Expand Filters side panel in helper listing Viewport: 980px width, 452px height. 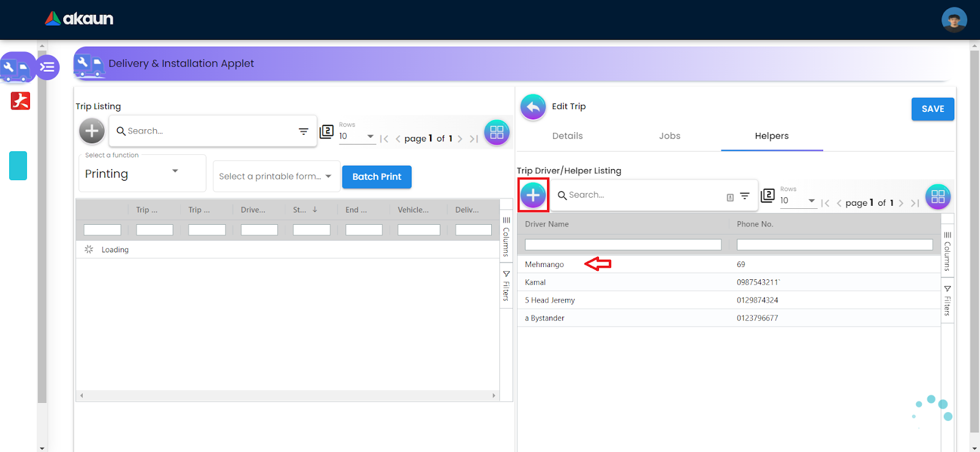[948, 300]
